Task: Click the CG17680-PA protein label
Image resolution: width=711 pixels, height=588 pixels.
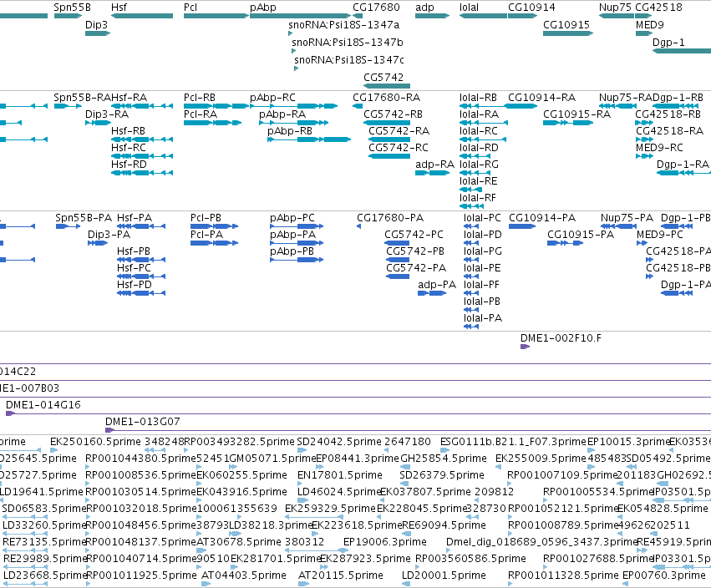Action: (x=390, y=218)
